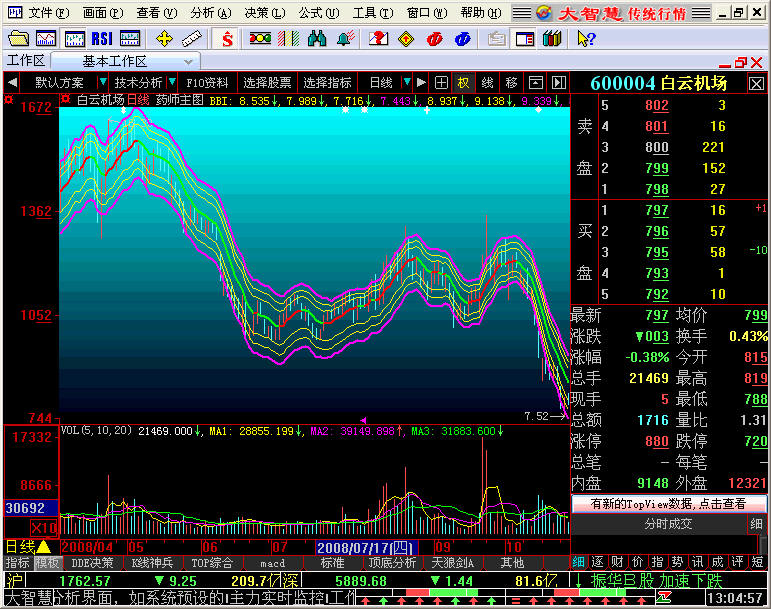Click the yellow triangle next to 日线 label
Screen dimensions: 771x609
(44, 547)
